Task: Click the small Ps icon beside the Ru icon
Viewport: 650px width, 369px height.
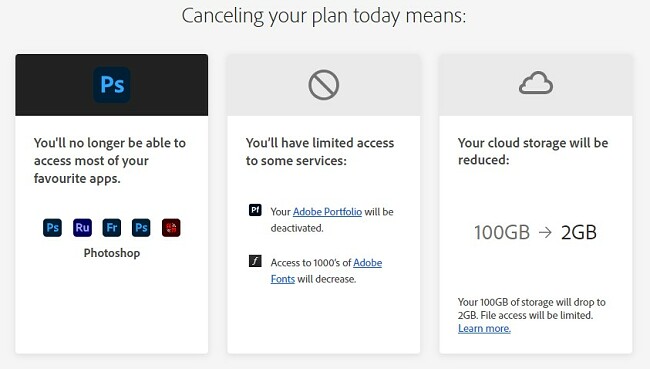Action: pyautogui.click(x=52, y=228)
